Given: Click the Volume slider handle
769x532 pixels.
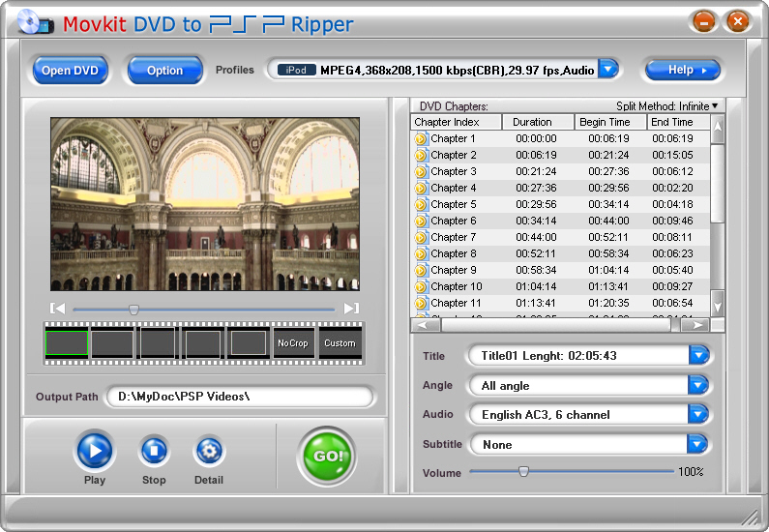Looking at the screenshot, I should [x=523, y=471].
